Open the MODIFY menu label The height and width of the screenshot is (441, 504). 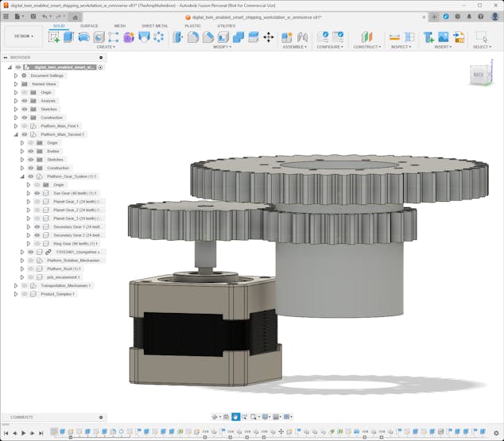click(222, 47)
